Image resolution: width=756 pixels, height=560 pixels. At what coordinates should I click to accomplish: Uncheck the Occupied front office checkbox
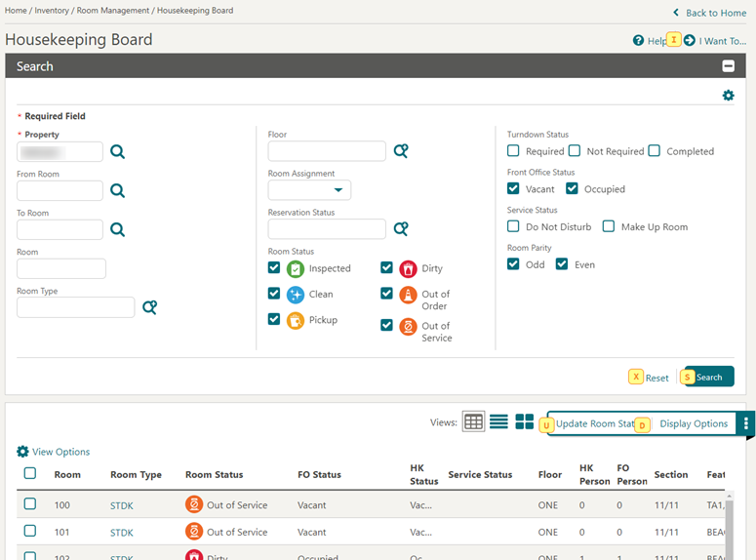(572, 188)
